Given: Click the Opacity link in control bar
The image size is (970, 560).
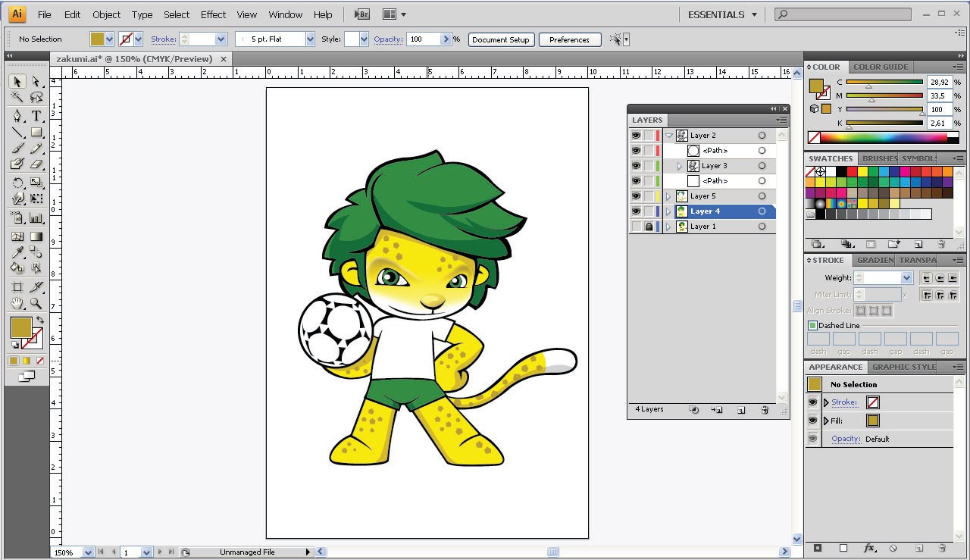Looking at the screenshot, I should pos(388,39).
